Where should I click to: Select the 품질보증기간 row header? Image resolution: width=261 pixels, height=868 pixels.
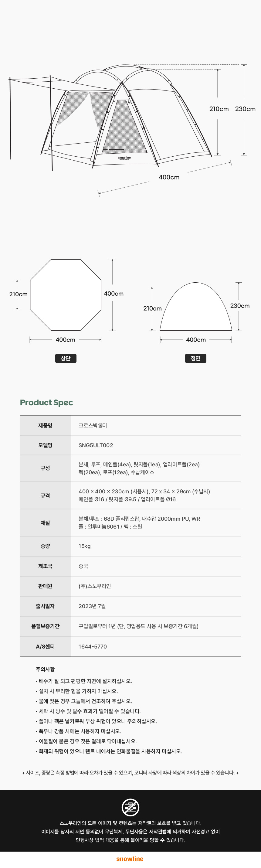coord(45,626)
